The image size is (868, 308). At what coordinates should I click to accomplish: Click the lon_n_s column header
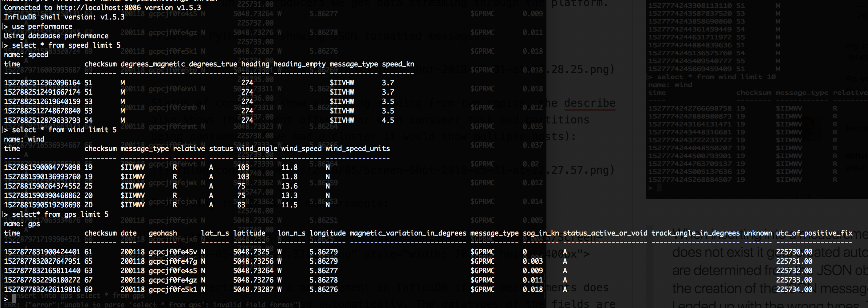pos(292,233)
